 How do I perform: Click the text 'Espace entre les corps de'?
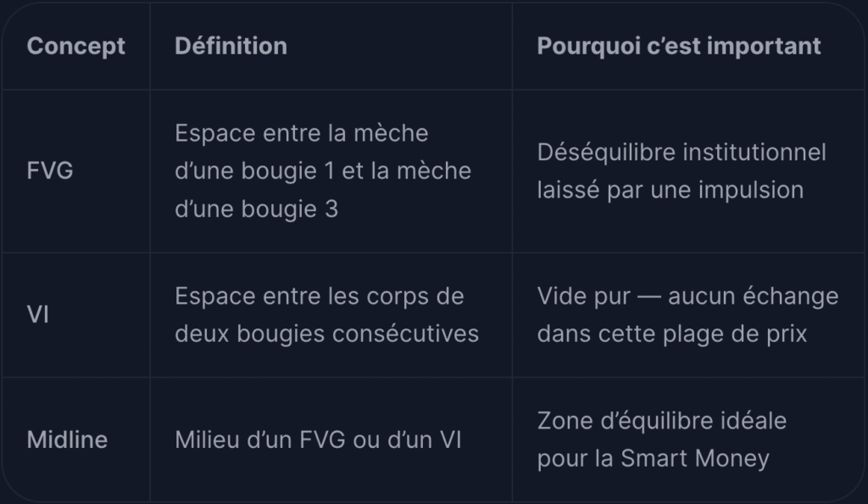(x=320, y=296)
